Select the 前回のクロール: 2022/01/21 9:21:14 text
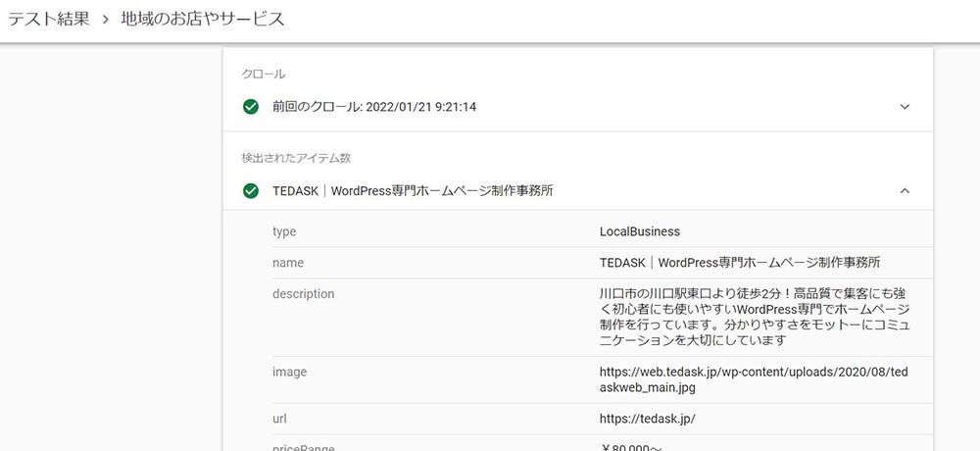The image size is (980, 451). tap(373, 107)
